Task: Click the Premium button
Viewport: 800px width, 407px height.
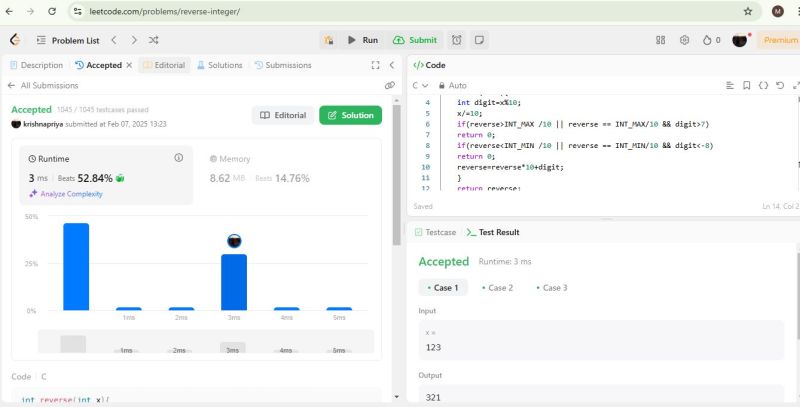Action: click(x=778, y=40)
